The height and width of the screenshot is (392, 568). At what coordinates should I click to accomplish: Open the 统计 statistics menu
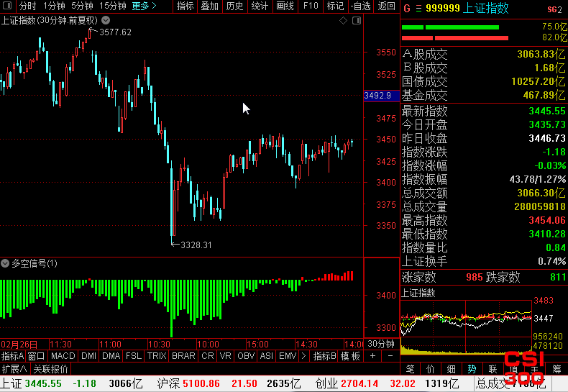coord(260,6)
